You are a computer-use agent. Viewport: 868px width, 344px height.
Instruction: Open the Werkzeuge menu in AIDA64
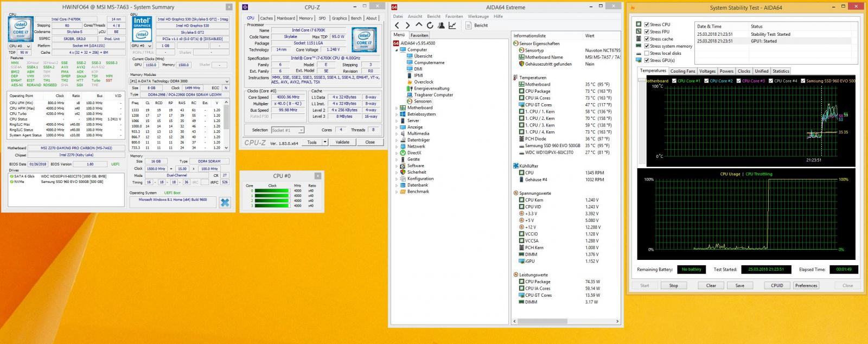[478, 16]
